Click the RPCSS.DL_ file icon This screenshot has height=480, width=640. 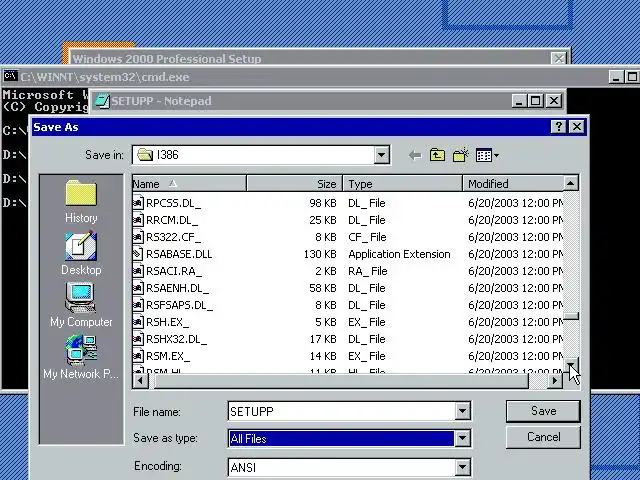click(138, 203)
